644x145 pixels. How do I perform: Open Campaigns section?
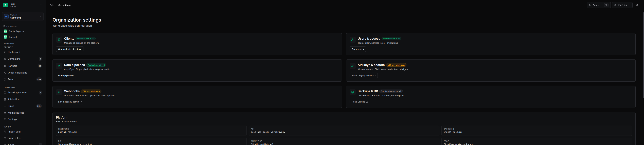(14, 59)
